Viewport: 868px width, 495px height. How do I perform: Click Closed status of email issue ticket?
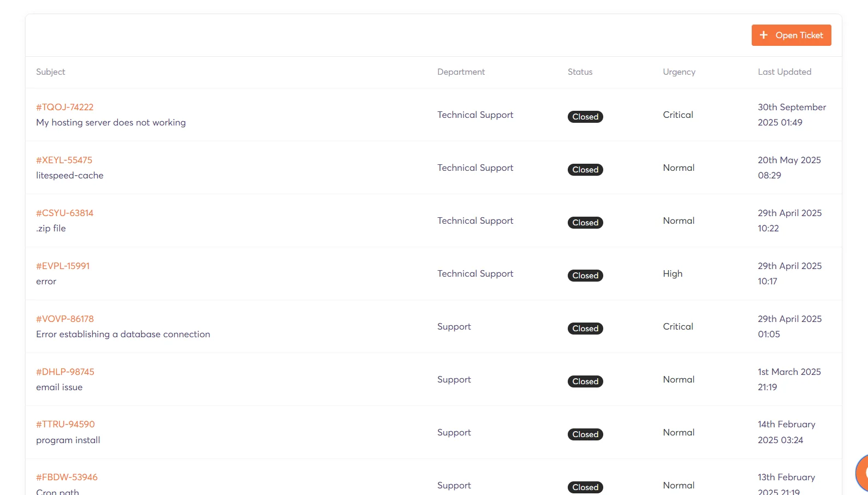[x=585, y=381]
